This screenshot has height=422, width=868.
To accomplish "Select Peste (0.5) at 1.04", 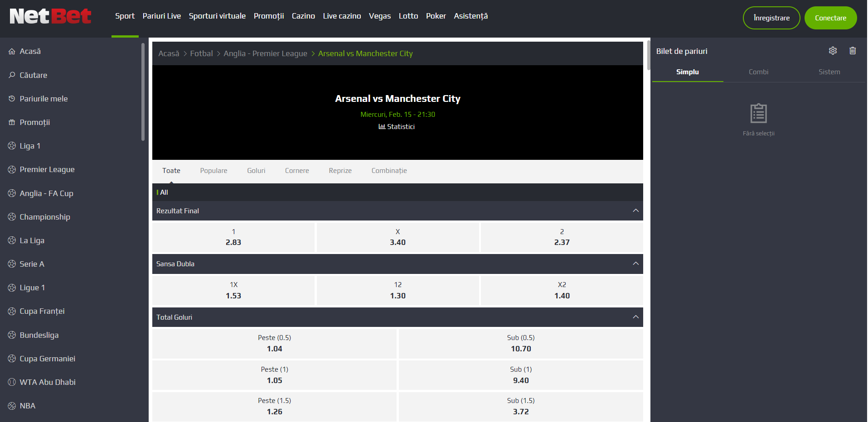I will (274, 344).
